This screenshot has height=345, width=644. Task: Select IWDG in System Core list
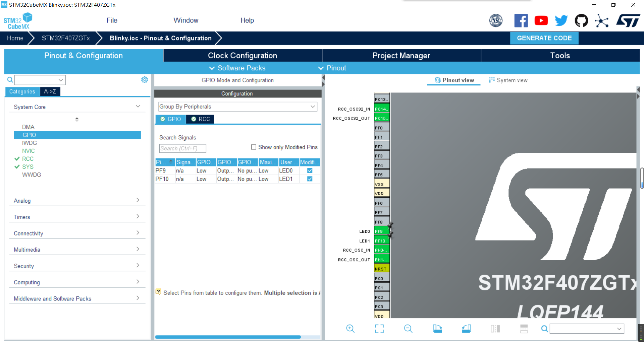tap(29, 143)
